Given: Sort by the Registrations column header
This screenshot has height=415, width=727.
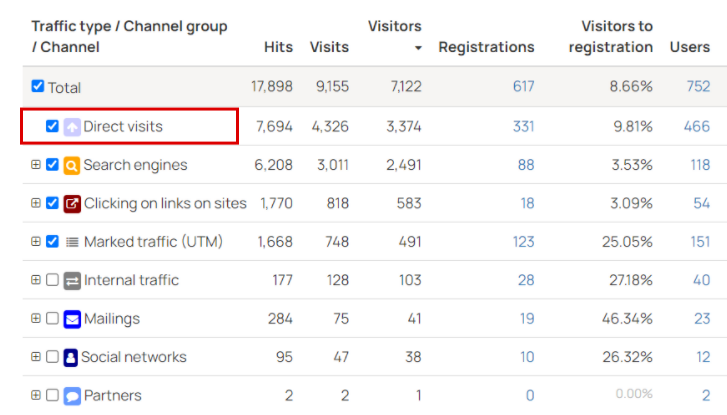Looking at the screenshot, I should pyautogui.click(x=486, y=47).
